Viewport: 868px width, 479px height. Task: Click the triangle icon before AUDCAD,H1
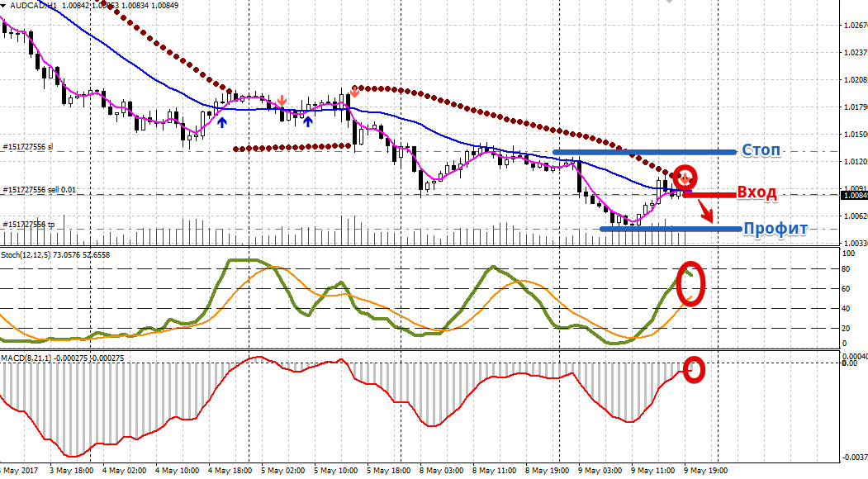click(x=5, y=7)
